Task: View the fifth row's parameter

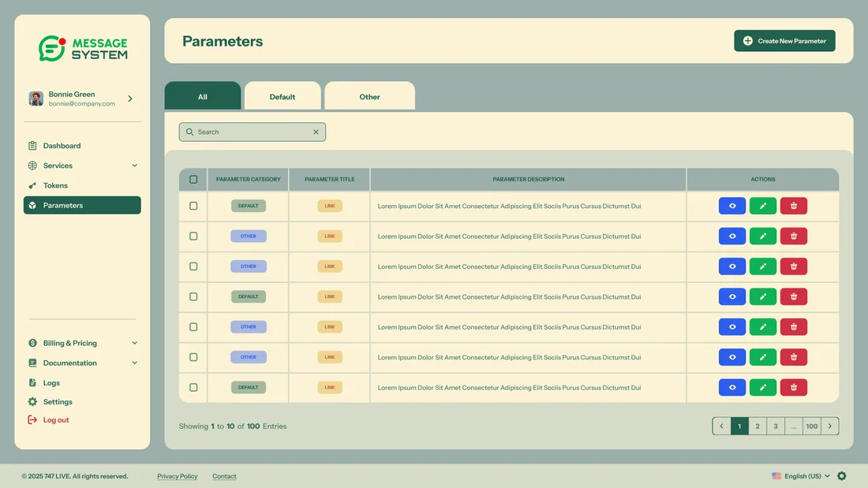Action: point(731,327)
